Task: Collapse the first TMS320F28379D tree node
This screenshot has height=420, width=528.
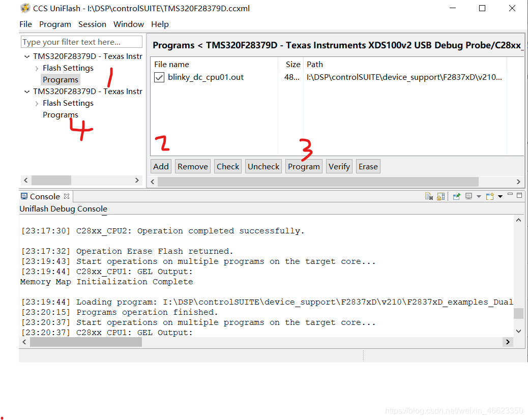Action: (27, 56)
